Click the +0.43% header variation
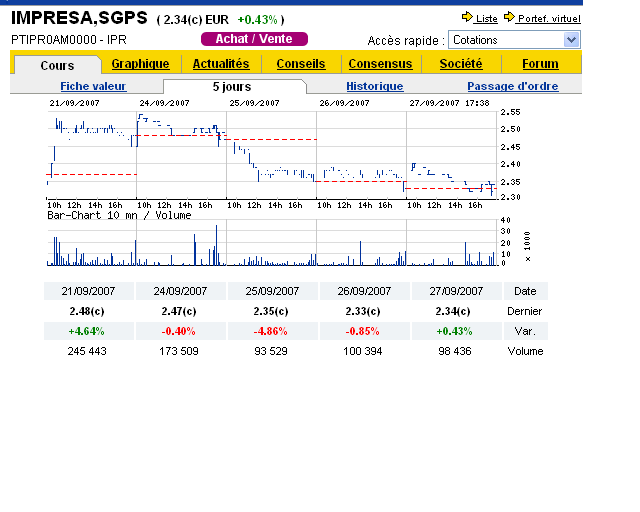Image resolution: width=640 pixels, height=512 pixels. tap(258, 20)
